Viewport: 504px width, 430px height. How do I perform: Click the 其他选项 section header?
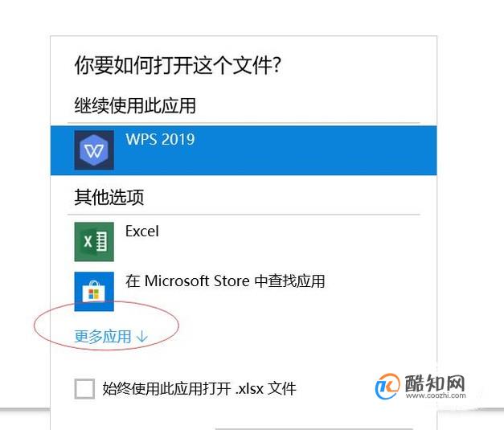tap(109, 197)
